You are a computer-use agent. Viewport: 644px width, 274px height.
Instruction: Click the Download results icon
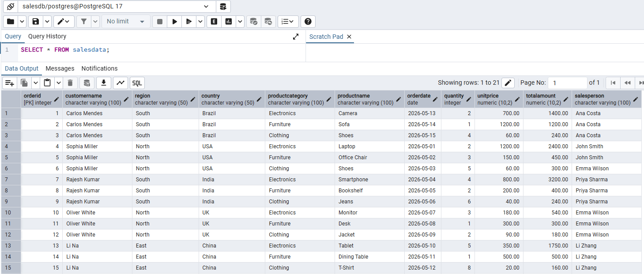104,83
